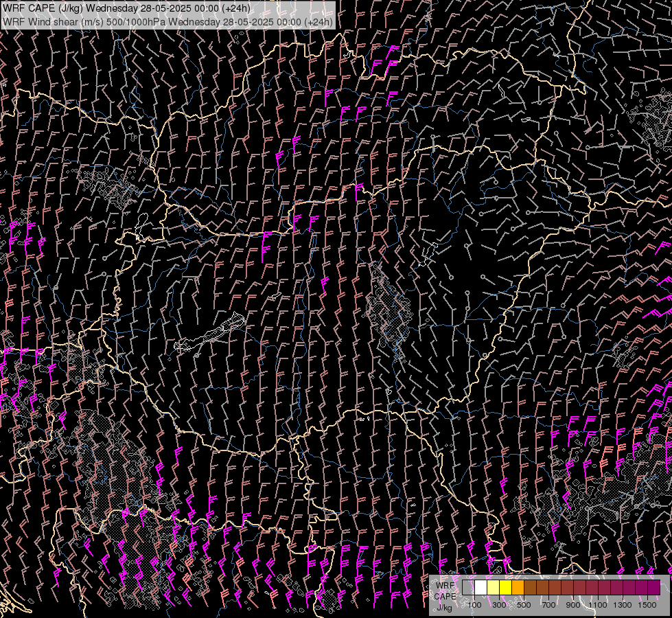The width and height of the screenshot is (672, 618).
Task: Click the J/kg unit label in legend
Action: point(444,608)
